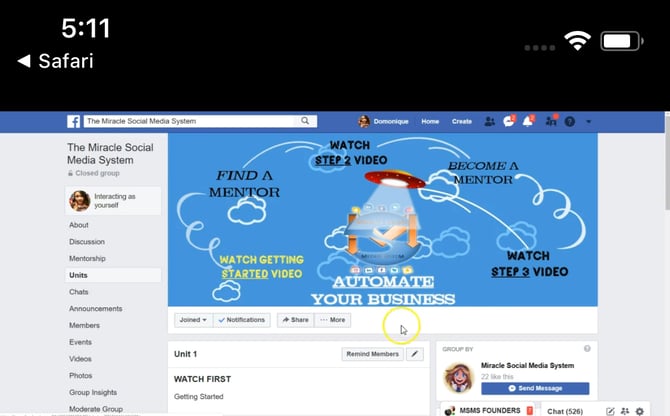Open About in group sidebar
Screen dimensions: 670x416
(79, 225)
